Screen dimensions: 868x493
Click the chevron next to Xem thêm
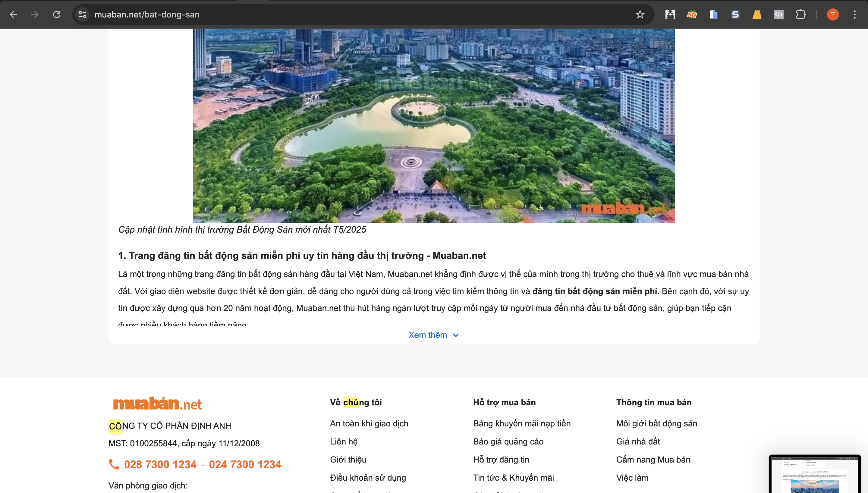456,335
